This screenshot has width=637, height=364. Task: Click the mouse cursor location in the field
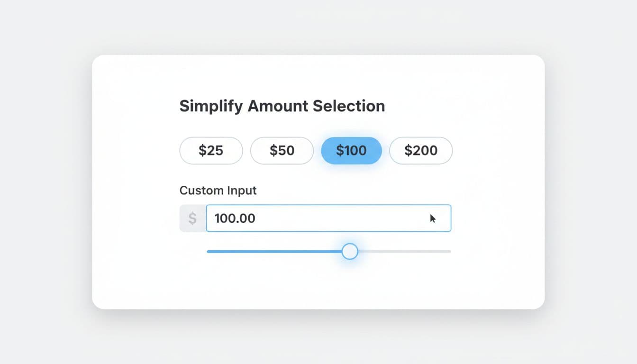pyautogui.click(x=432, y=218)
